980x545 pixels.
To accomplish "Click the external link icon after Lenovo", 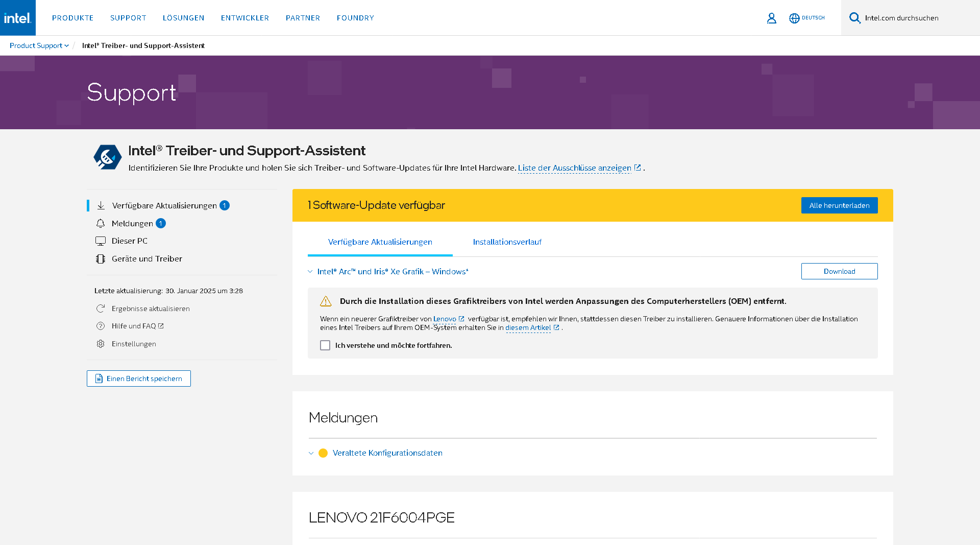I will pos(461,319).
